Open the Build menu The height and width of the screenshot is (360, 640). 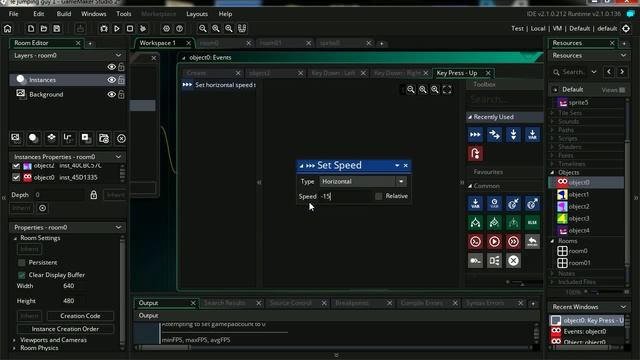click(x=64, y=14)
